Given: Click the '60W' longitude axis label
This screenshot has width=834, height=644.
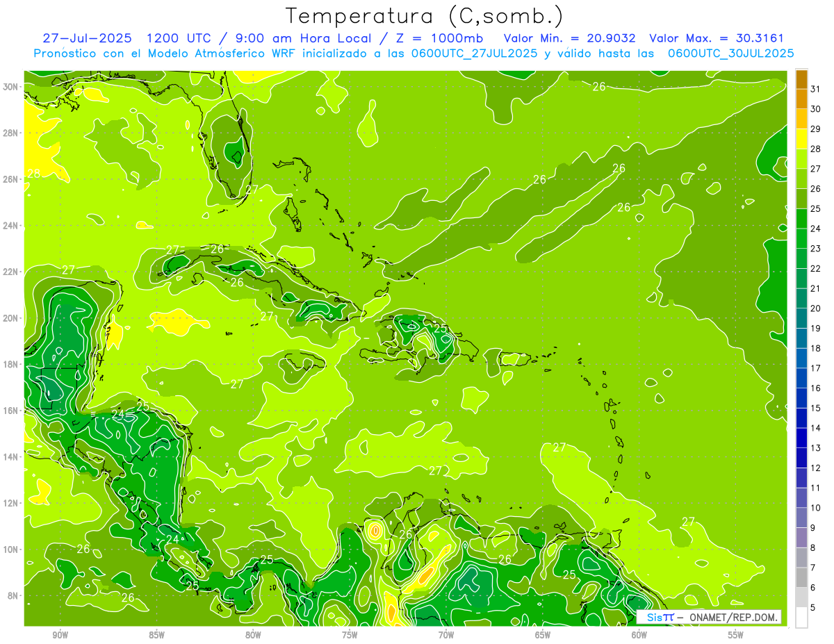Looking at the screenshot, I should click(x=639, y=635).
